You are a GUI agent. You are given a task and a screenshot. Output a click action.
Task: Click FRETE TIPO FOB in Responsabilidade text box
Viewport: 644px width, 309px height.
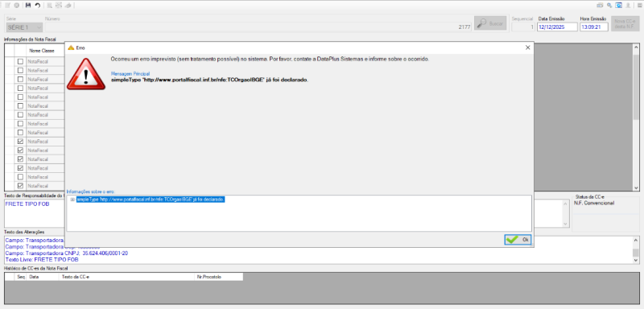click(27, 204)
